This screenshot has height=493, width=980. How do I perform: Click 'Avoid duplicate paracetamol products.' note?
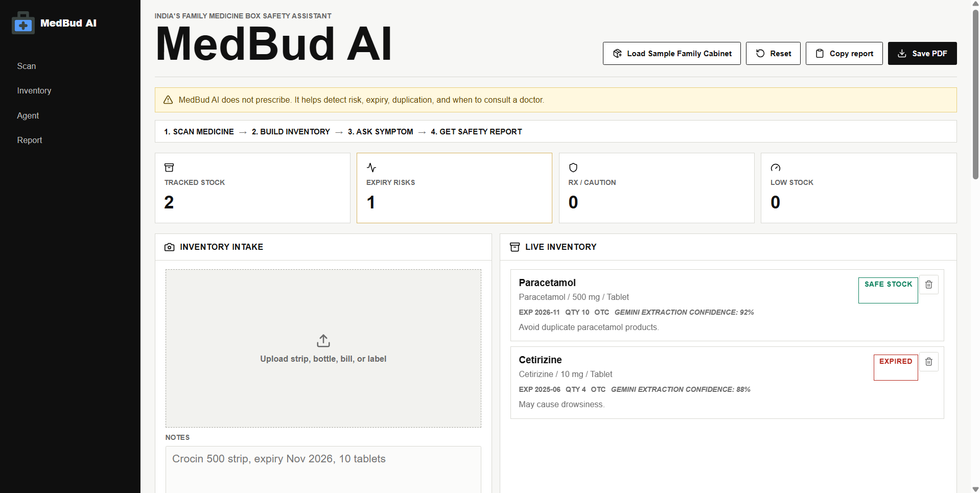[589, 327]
